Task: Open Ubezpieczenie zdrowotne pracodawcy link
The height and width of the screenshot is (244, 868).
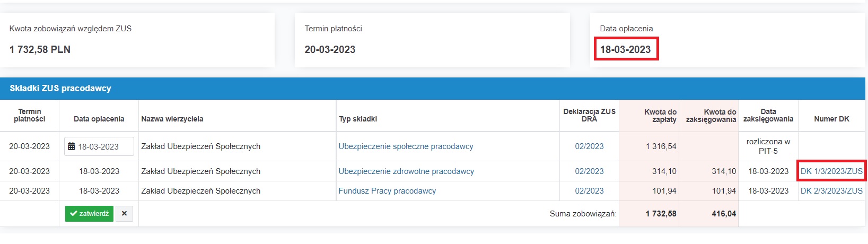Action: [406, 171]
